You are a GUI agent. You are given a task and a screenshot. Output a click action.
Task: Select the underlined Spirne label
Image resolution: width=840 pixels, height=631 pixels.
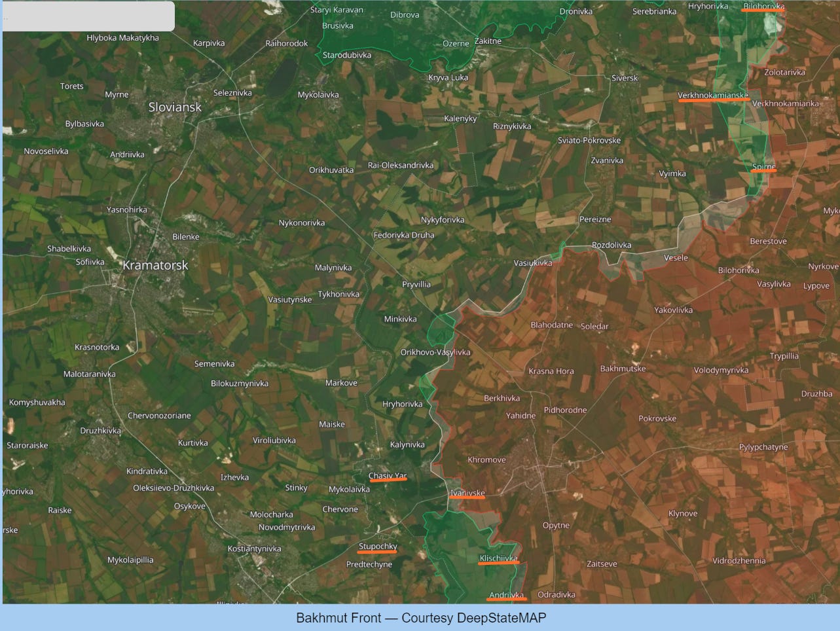click(763, 167)
